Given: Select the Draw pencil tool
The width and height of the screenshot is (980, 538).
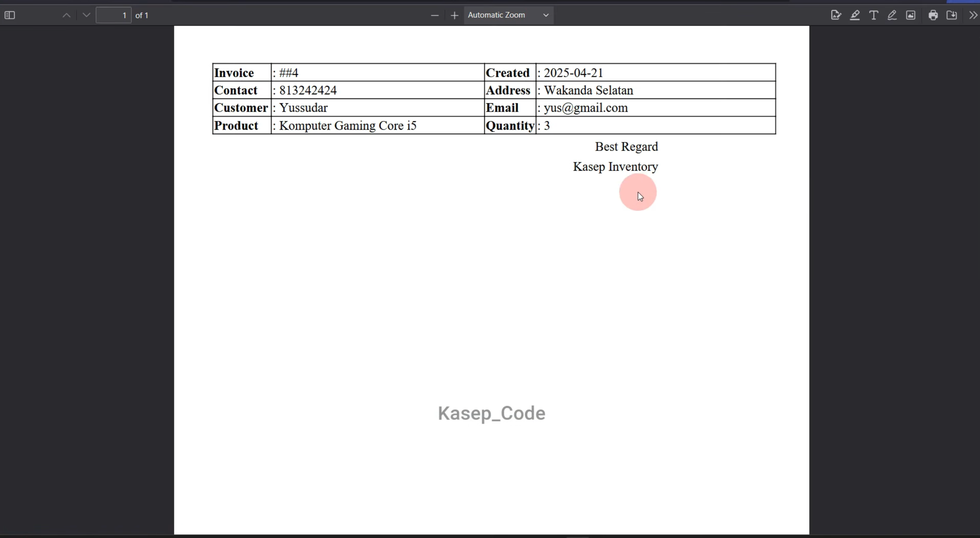Looking at the screenshot, I should pyautogui.click(x=892, y=15).
